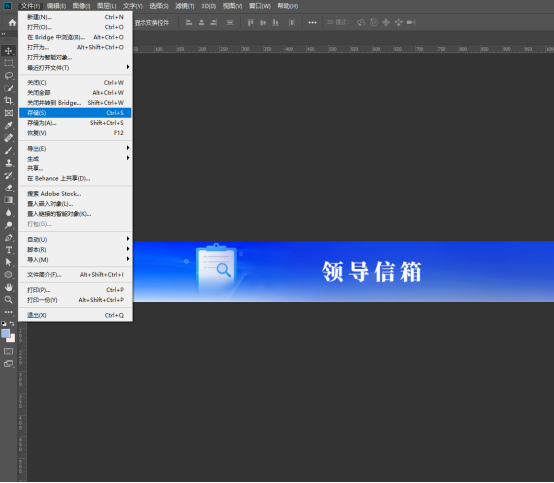Click the Home icon in options bar
The width and height of the screenshot is (554, 483).
tap(12, 23)
